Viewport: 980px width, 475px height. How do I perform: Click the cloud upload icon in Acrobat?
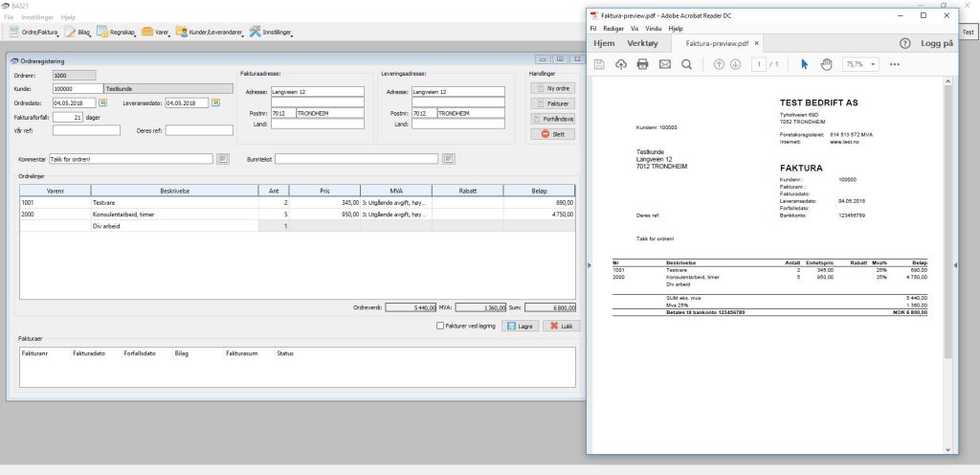(x=620, y=64)
